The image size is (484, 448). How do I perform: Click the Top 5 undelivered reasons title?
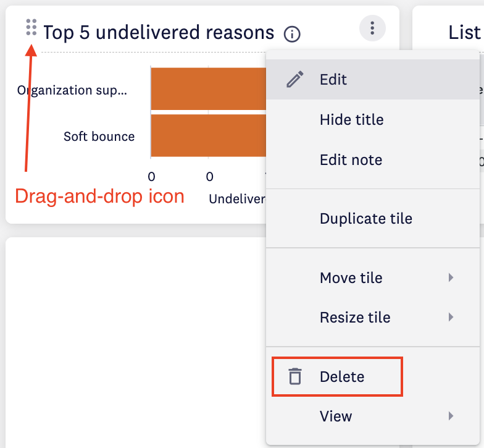[x=159, y=32]
